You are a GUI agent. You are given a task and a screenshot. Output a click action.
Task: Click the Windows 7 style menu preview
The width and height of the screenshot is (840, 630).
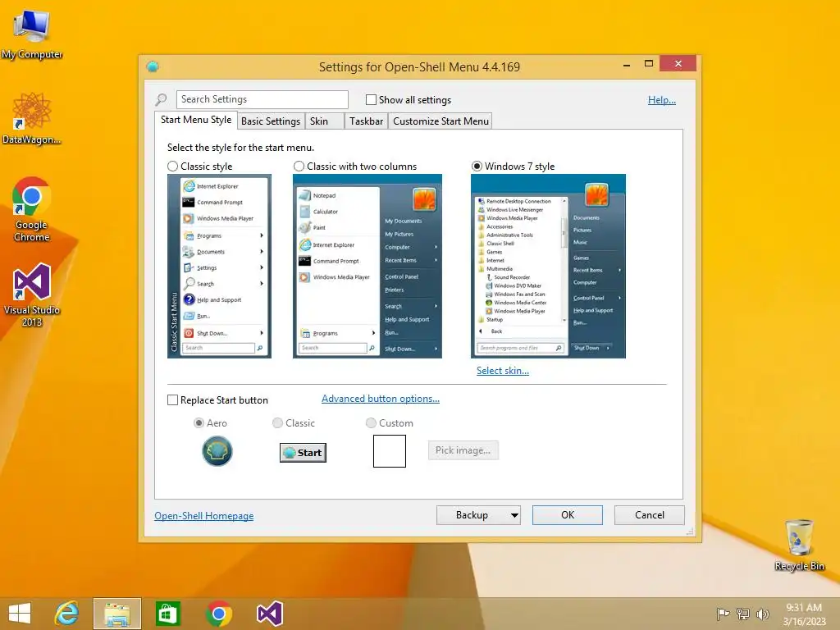pyautogui.click(x=549, y=267)
